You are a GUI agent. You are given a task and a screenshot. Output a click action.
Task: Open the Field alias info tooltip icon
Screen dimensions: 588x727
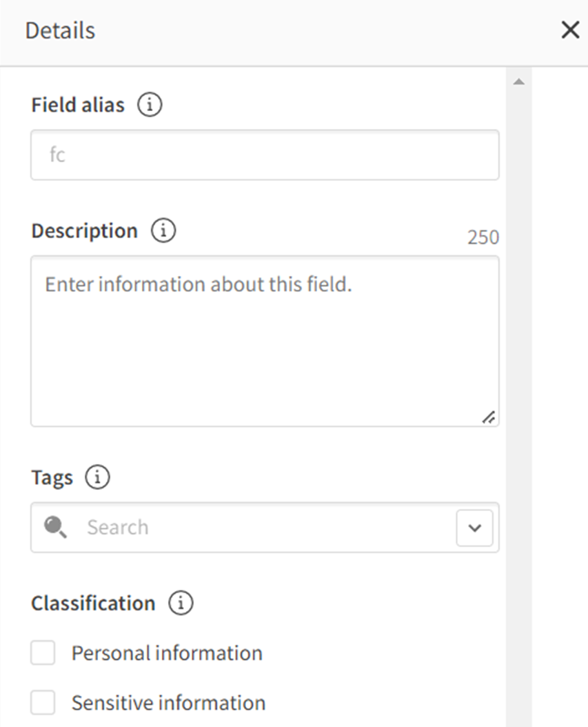[150, 104]
